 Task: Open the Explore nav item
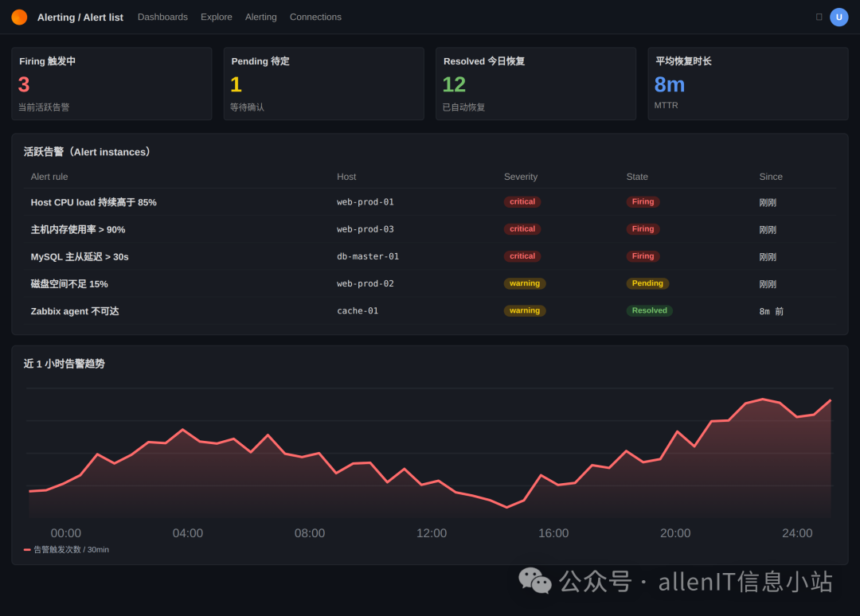pos(216,17)
